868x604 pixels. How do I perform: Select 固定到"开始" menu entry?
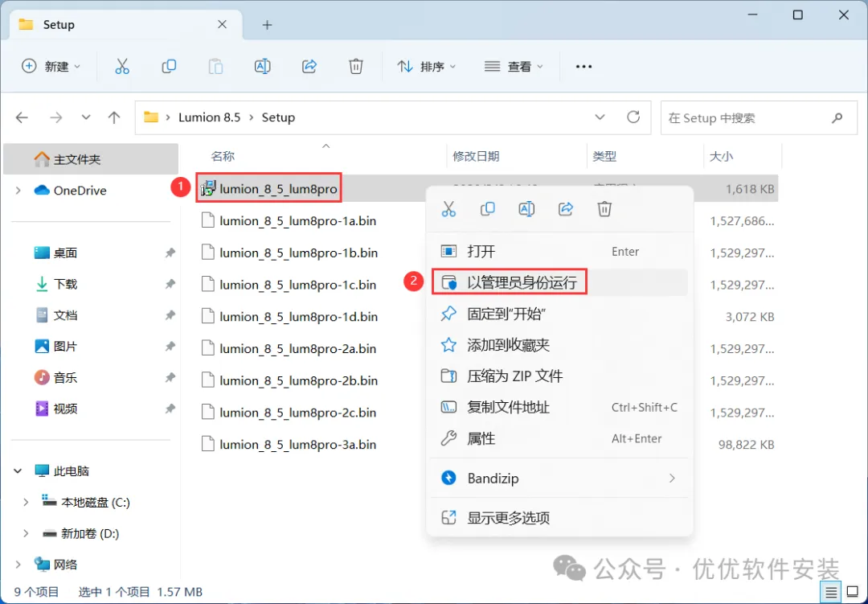click(559, 314)
